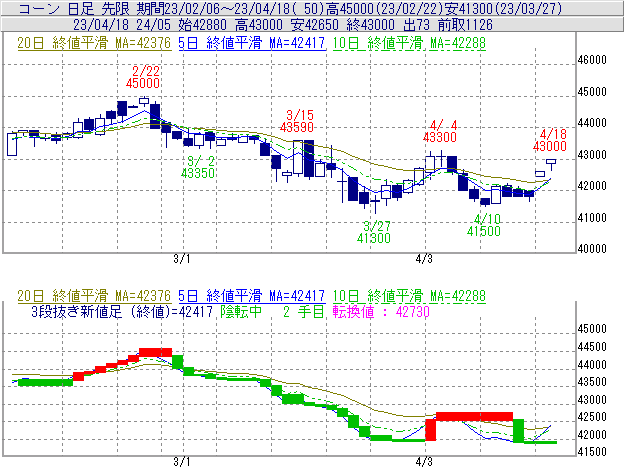The image size is (624, 475).
Task: Click the 4/18 latest candlestick
Action: coord(551,163)
